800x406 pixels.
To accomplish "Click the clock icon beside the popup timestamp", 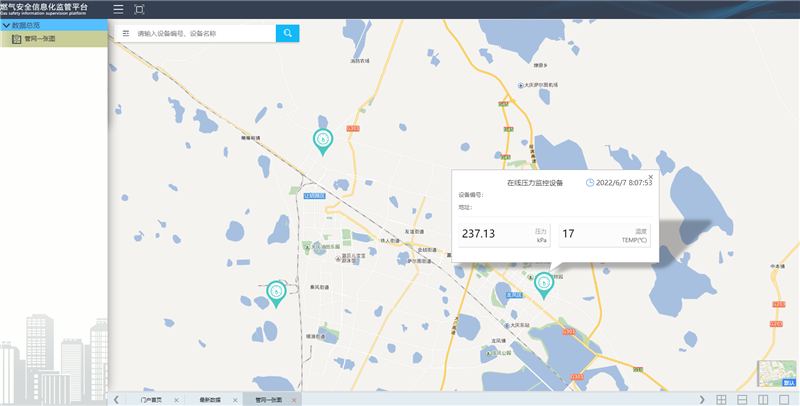I will [590, 183].
